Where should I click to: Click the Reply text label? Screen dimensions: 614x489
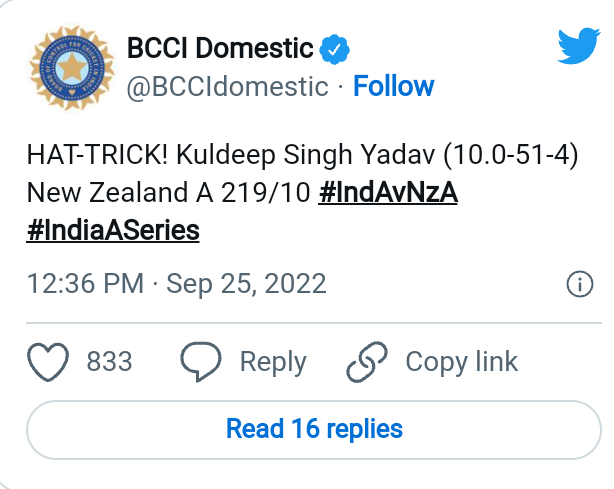[273, 361]
